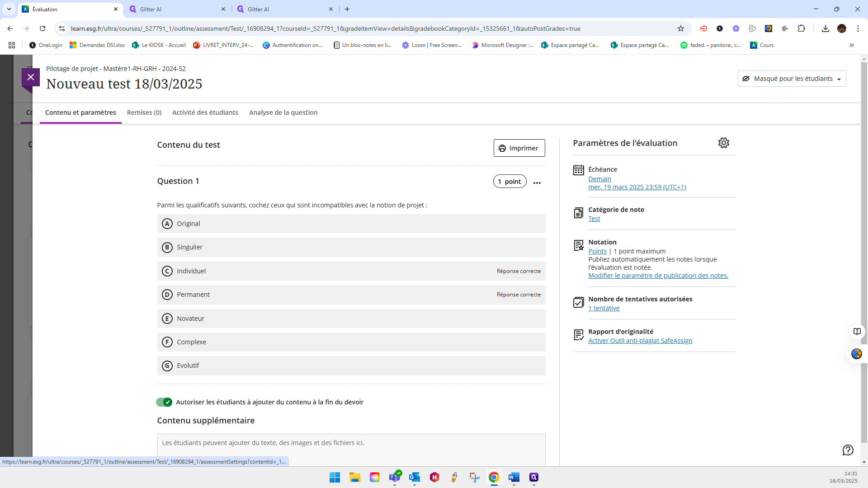Open Activité des étudiants tab
The image size is (868, 488).
(205, 113)
